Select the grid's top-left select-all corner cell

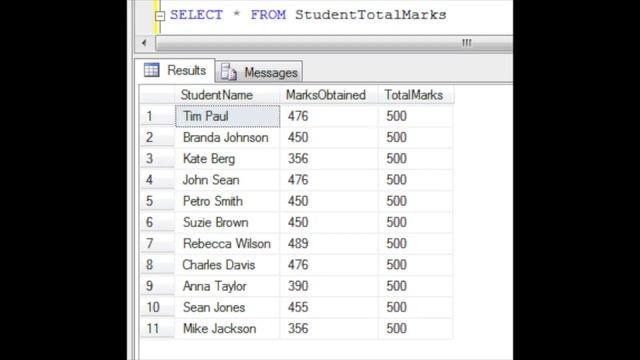tap(157, 95)
